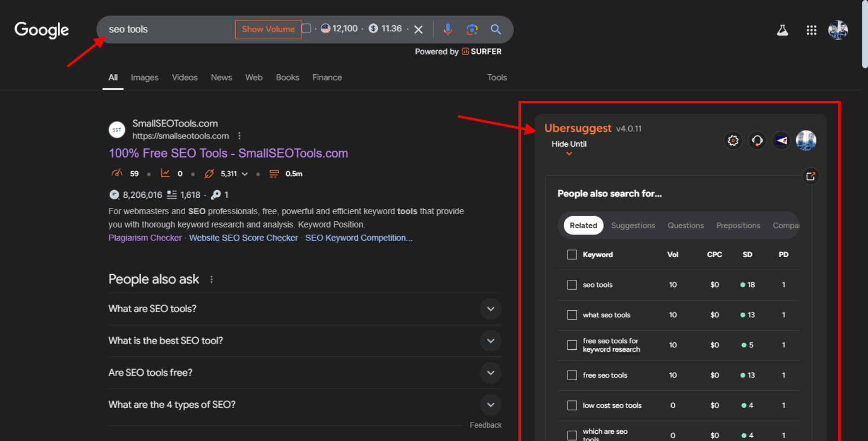Switch to the Videos tab
868x441 pixels.
point(185,77)
